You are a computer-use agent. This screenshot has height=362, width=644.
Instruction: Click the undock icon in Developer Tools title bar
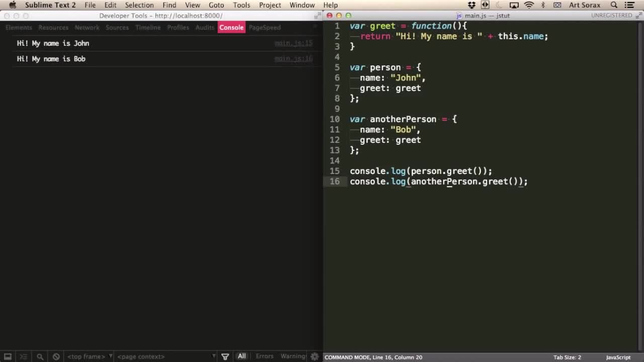[x=317, y=16]
